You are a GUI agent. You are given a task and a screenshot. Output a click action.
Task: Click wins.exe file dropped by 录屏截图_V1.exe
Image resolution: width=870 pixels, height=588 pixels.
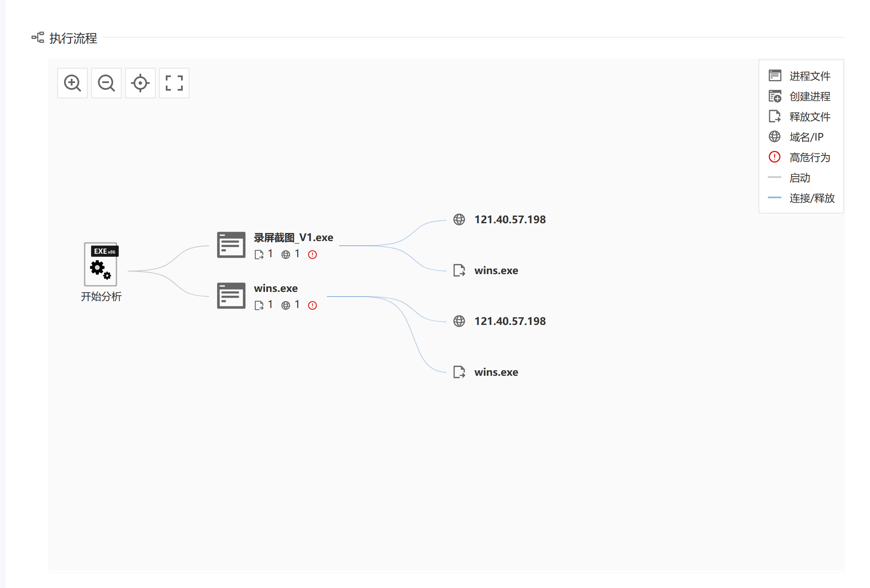pyautogui.click(x=496, y=270)
